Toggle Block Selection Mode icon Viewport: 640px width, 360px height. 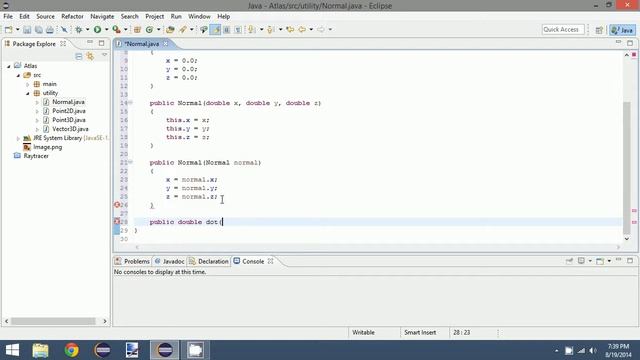click(227, 29)
